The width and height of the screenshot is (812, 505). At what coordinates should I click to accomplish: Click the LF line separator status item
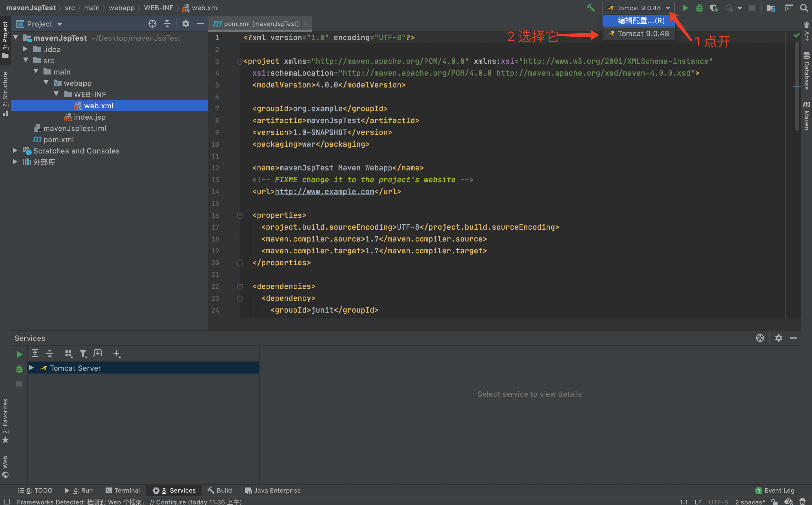pos(698,501)
